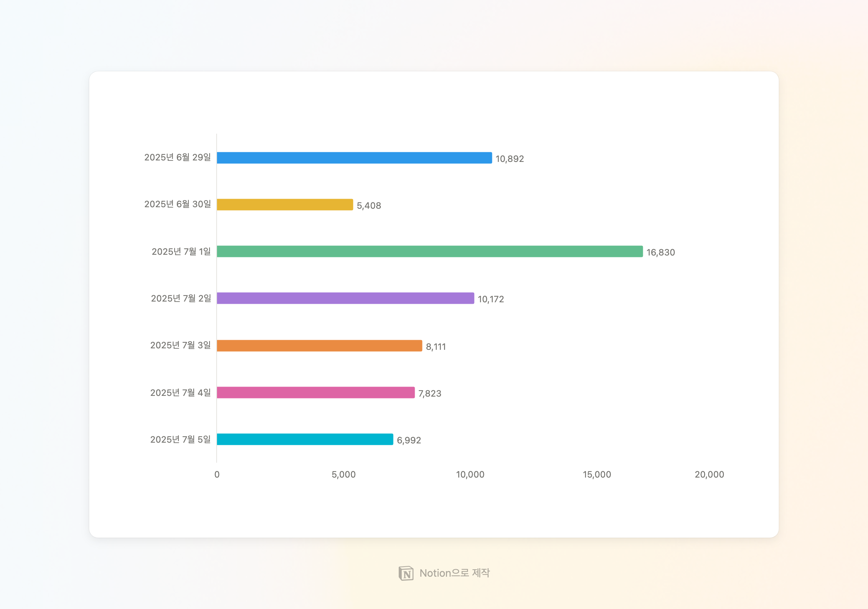This screenshot has width=868, height=609.
Task: Click the orange bar for 2025년 7월 3일
Action: coord(319,346)
